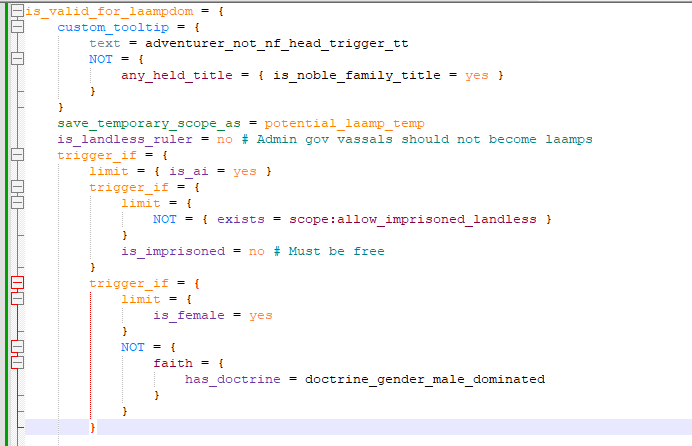Click the 'potential_laamp_temp' value
The width and height of the screenshot is (692, 446).
pos(345,124)
